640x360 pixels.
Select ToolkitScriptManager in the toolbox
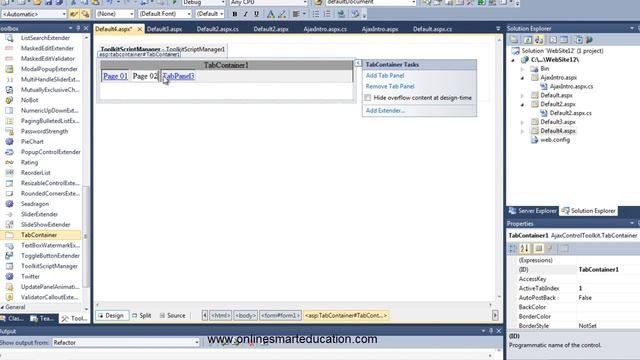coord(49,266)
